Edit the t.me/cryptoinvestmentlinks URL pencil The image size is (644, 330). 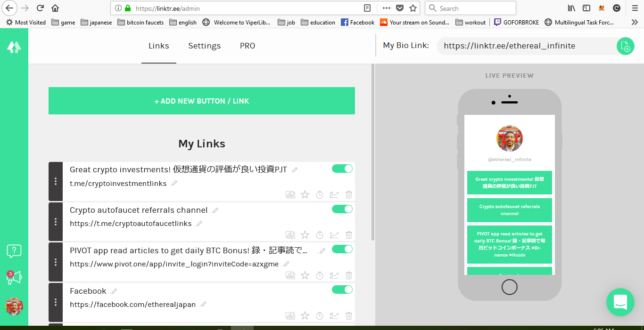tap(174, 183)
